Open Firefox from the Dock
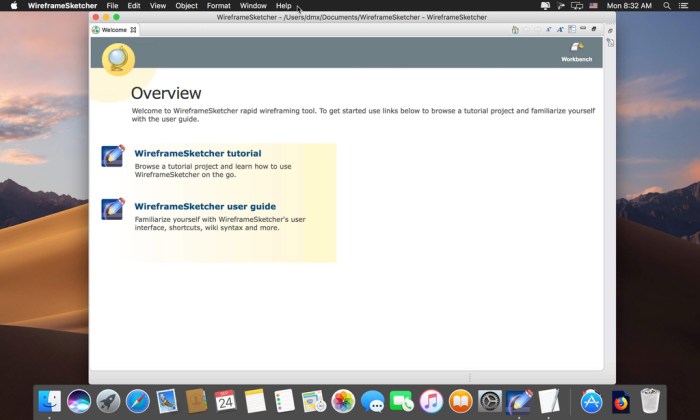 tap(621, 401)
